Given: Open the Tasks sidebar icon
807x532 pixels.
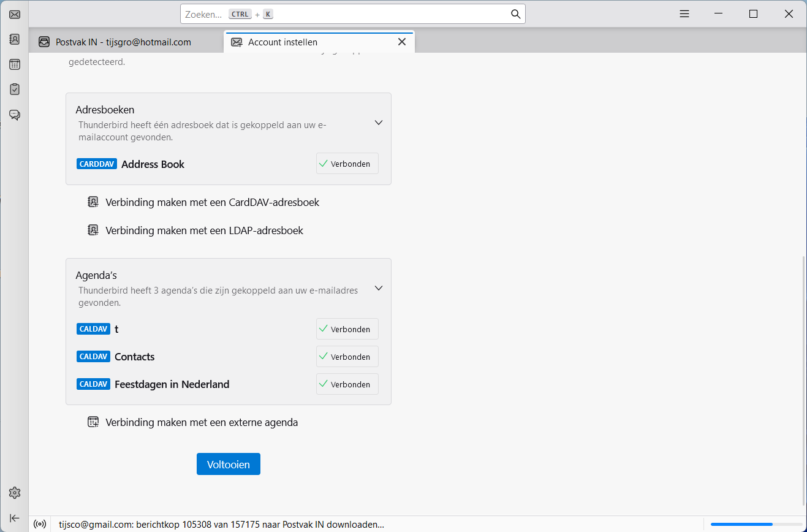Looking at the screenshot, I should [15, 89].
